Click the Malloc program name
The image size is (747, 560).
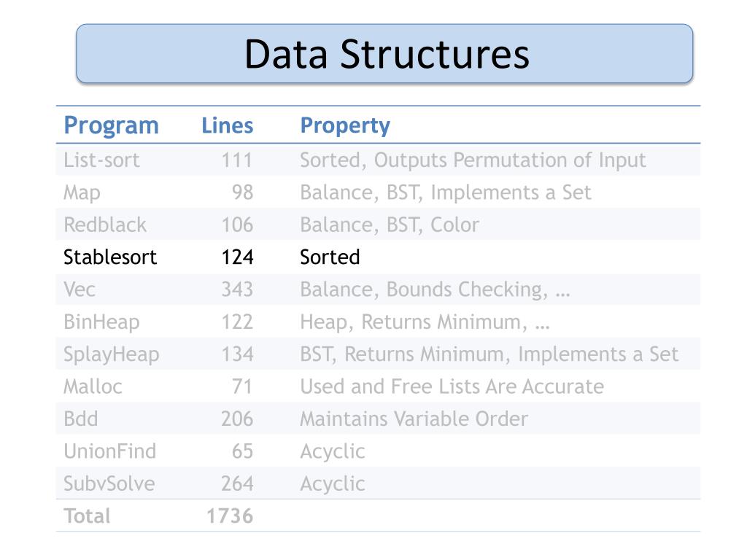coord(93,386)
